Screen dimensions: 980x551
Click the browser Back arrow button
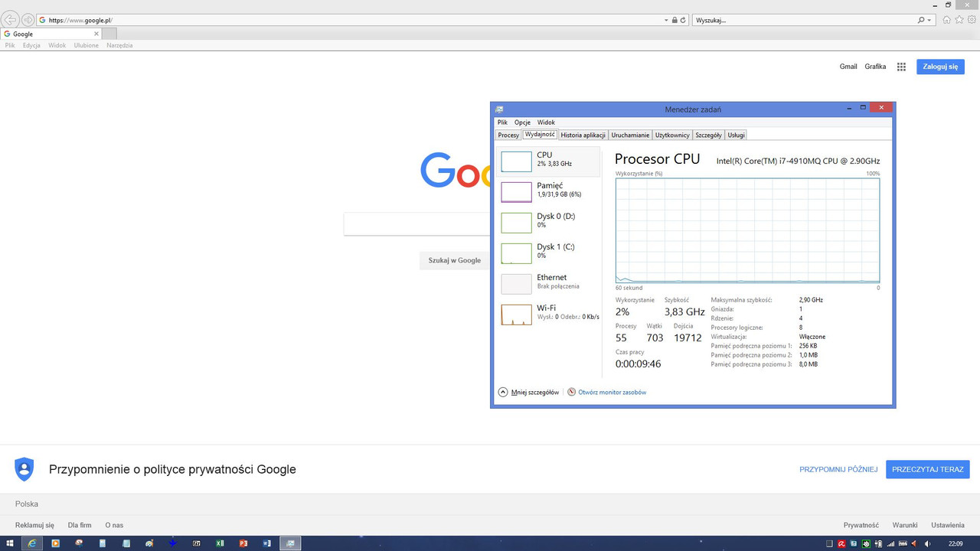click(x=11, y=20)
